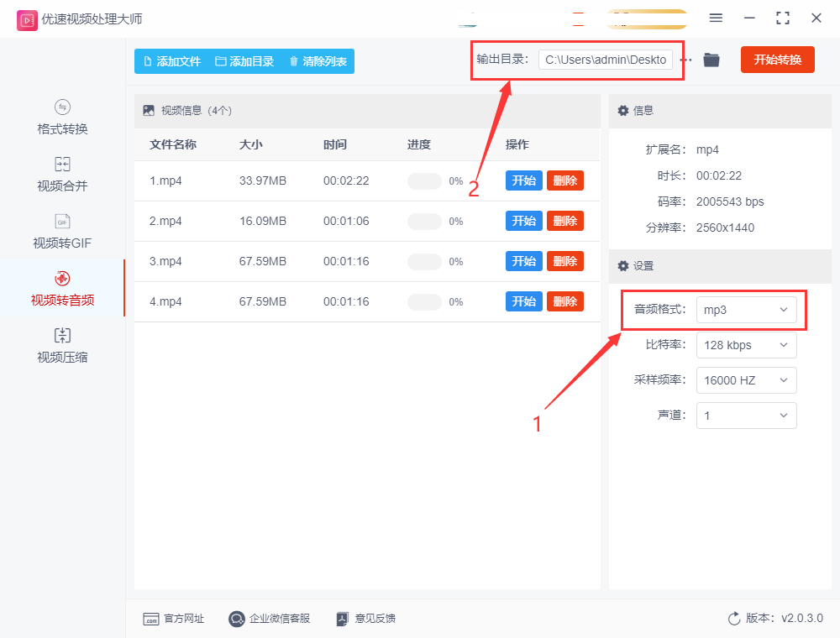This screenshot has width=840, height=638.
Task: Delete 2.mp4 using its 删除 button
Action: pyautogui.click(x=564, y=221)
